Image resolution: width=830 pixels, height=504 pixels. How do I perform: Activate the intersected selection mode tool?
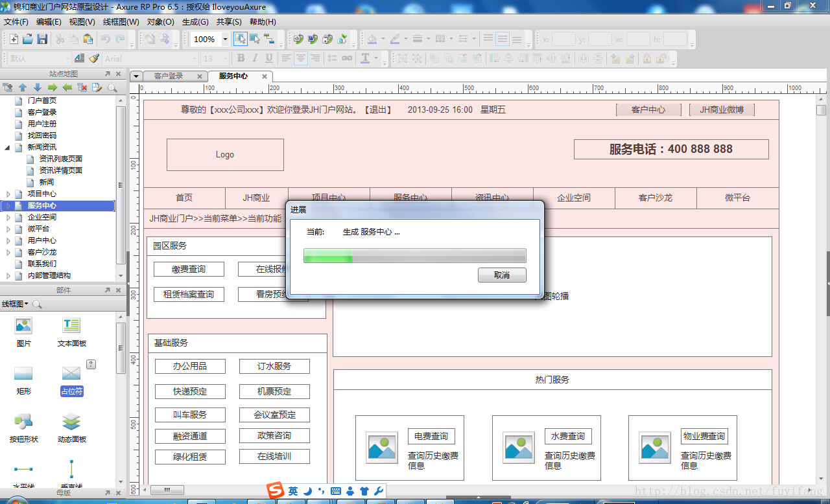(x=241, y=39)
